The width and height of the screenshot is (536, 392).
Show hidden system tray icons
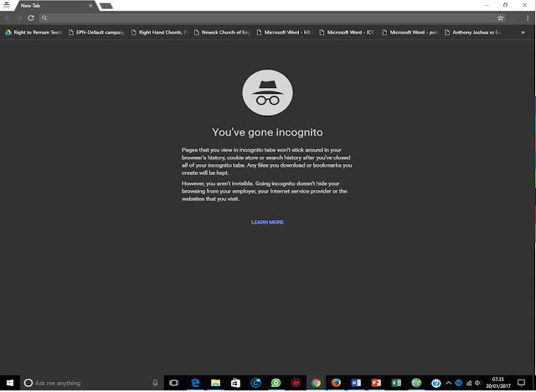[449, 383]
